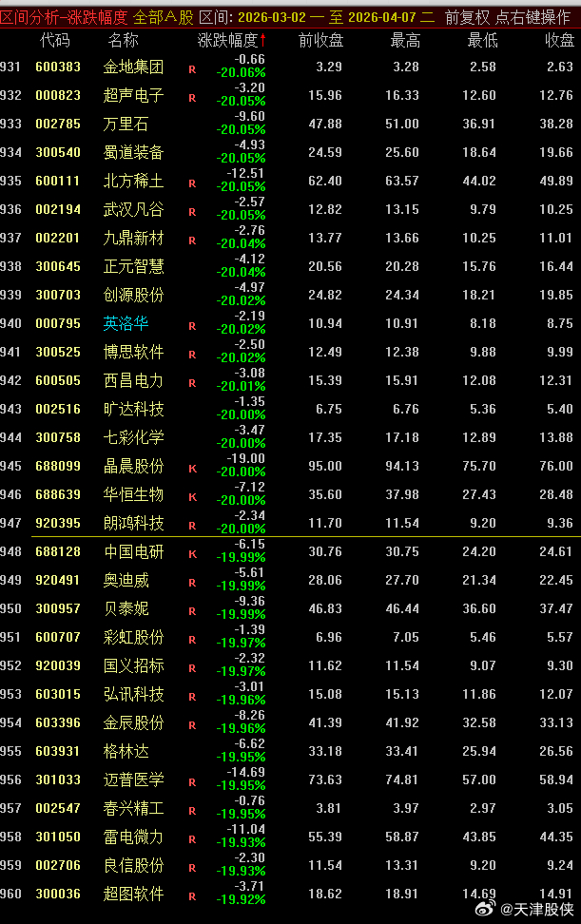This screenshot has width=581, height=924.
Task: Click the 最低 value 43.85
Action: pyautogui.click(x=479, y=837)
